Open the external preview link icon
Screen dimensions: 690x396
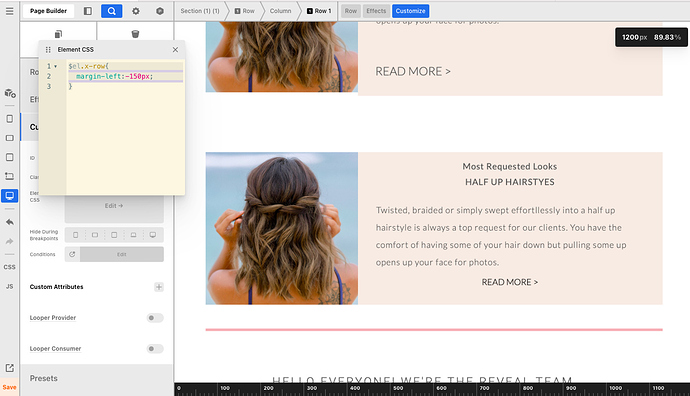(10, 368)
